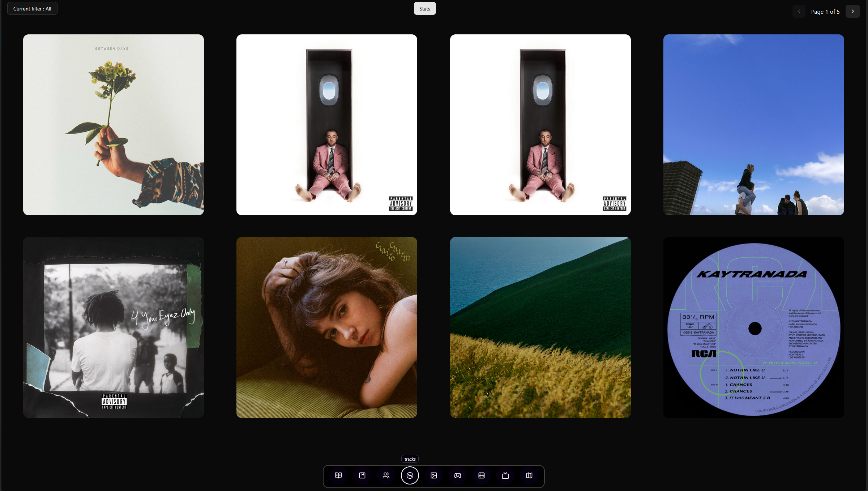Open the green hillside and sea cover
Screen dimensions: 868x491
(540, 327)
